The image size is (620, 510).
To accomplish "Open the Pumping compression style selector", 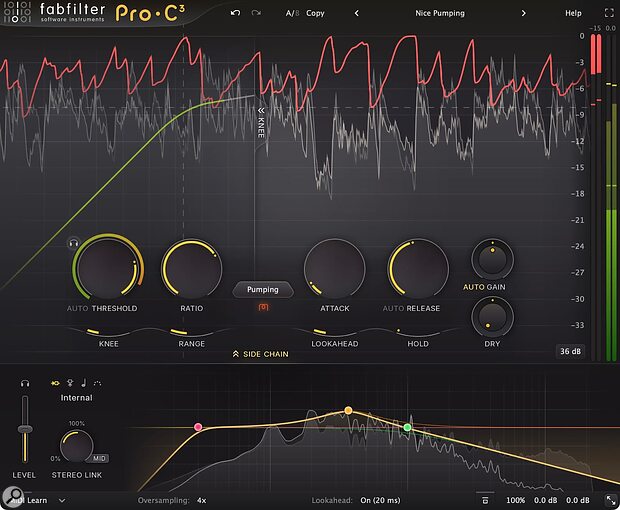I will 263,289.
